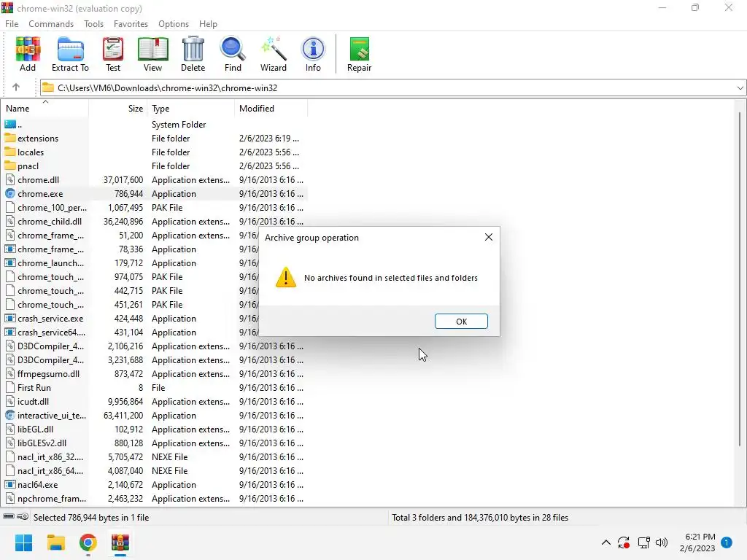Click size value 37,017,600 cell
The height and width of the screenshot is (560, 747).
pos(123,180)
